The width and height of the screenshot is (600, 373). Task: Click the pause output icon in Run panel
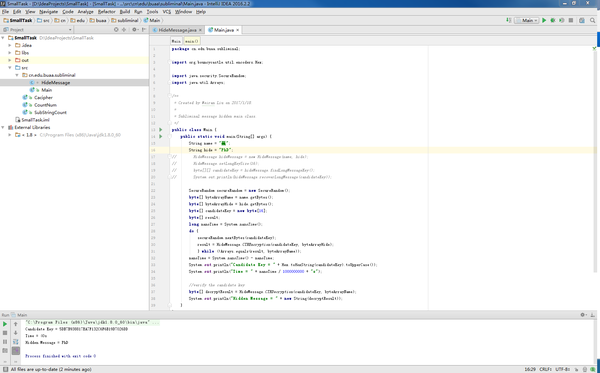[5, 342]
